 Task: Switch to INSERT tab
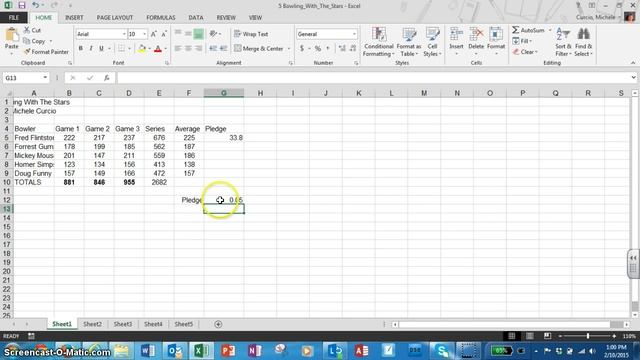(x=74, y=18)
